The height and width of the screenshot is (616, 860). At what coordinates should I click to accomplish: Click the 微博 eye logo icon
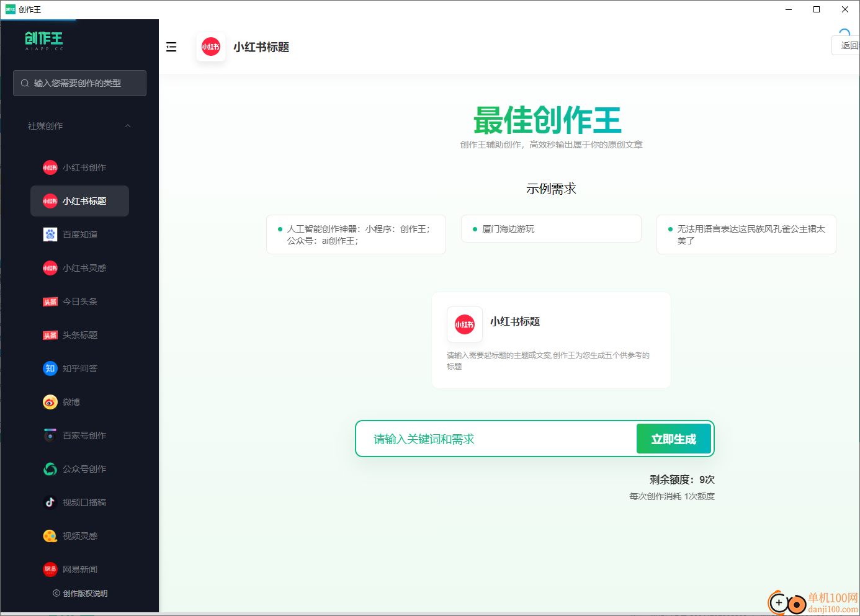(x=50, y=402)
